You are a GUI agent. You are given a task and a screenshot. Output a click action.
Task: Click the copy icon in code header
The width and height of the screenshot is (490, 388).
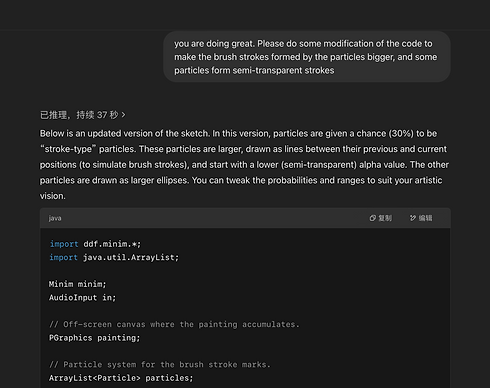point(372,218)
